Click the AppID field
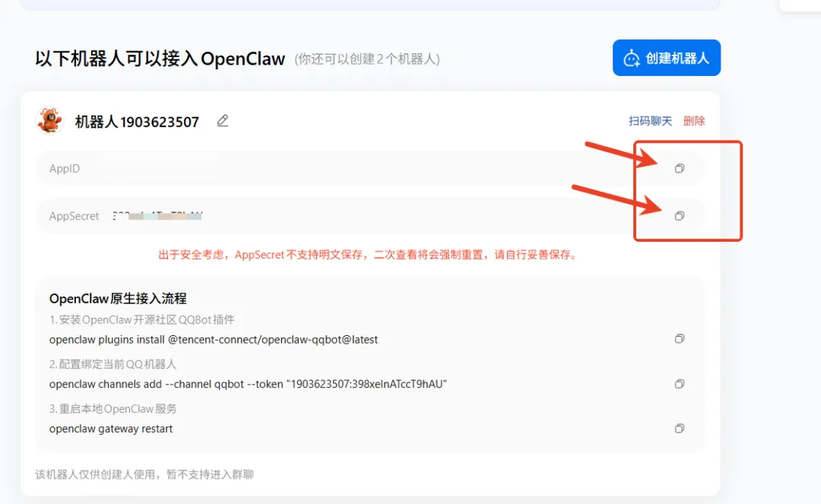Image resolution: width=821 pixels, height=504 pixels. [369, 168]
